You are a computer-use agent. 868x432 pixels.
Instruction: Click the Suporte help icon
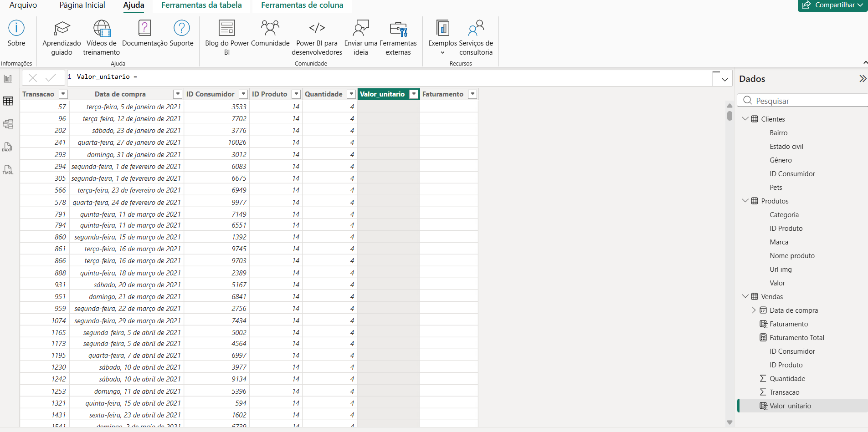click(x=181, y=28)
